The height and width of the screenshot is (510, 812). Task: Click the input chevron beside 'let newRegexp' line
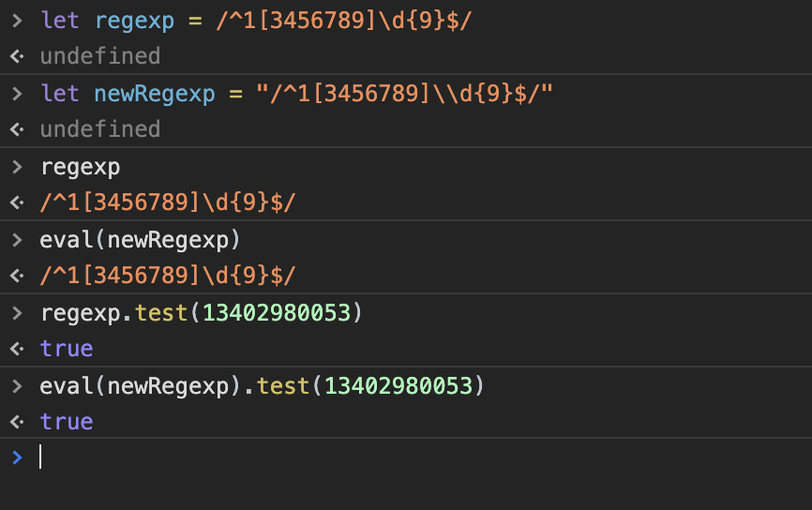click(16, 93)
